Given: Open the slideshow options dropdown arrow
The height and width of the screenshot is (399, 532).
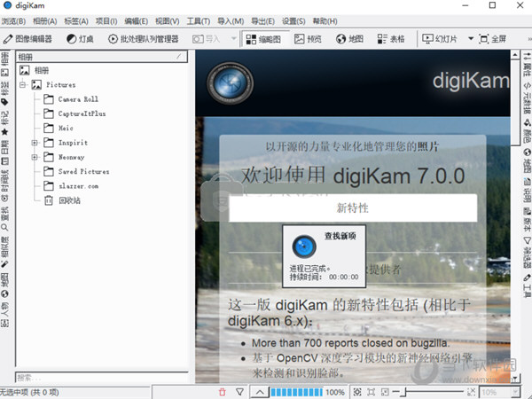Looking at the screenshot, I should click(x=471, y=39).
